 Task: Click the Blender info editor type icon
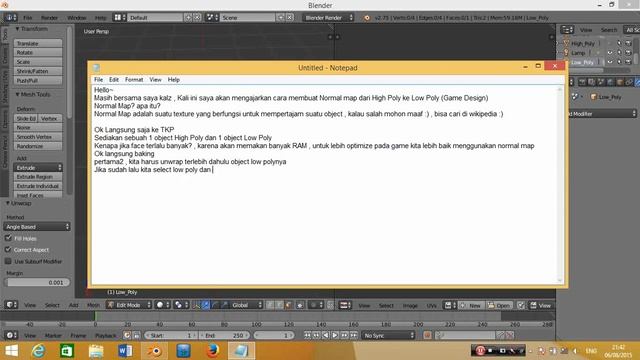pos(10,18)
